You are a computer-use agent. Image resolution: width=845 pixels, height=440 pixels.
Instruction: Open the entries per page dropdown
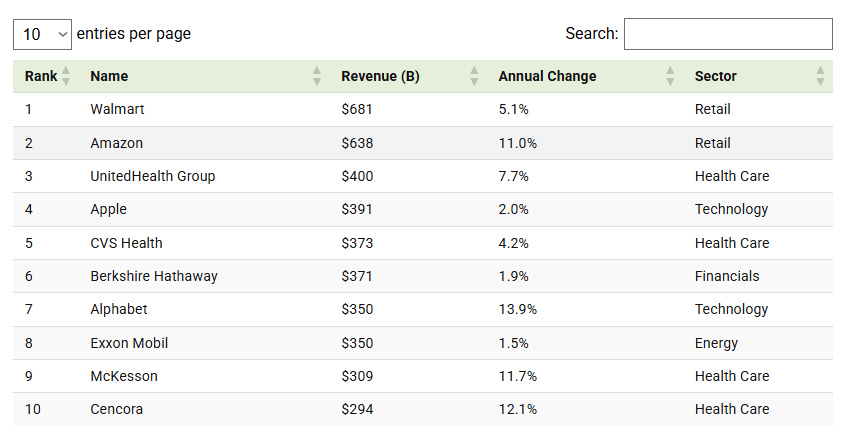point(42,35)
